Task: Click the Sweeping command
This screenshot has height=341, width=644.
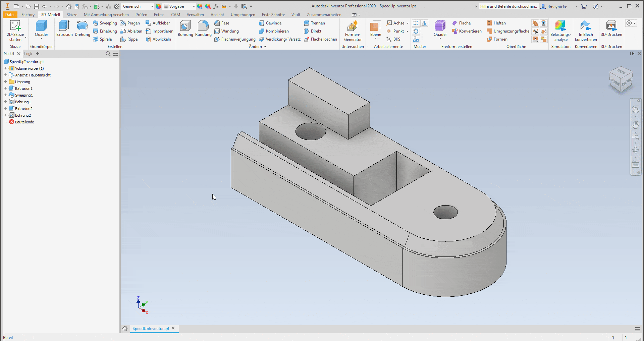Action: [105, 23]
